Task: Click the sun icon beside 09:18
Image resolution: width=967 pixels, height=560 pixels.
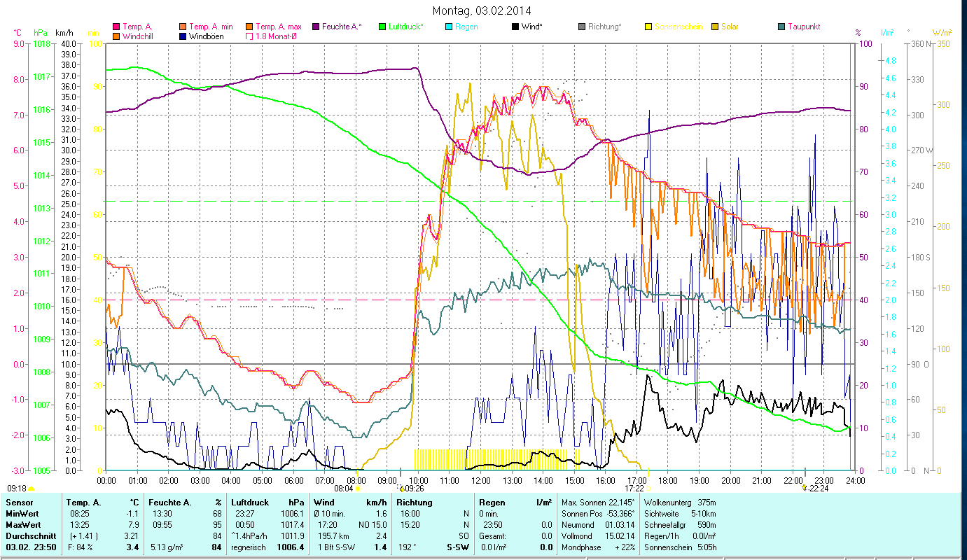Action: click(31, 489)
